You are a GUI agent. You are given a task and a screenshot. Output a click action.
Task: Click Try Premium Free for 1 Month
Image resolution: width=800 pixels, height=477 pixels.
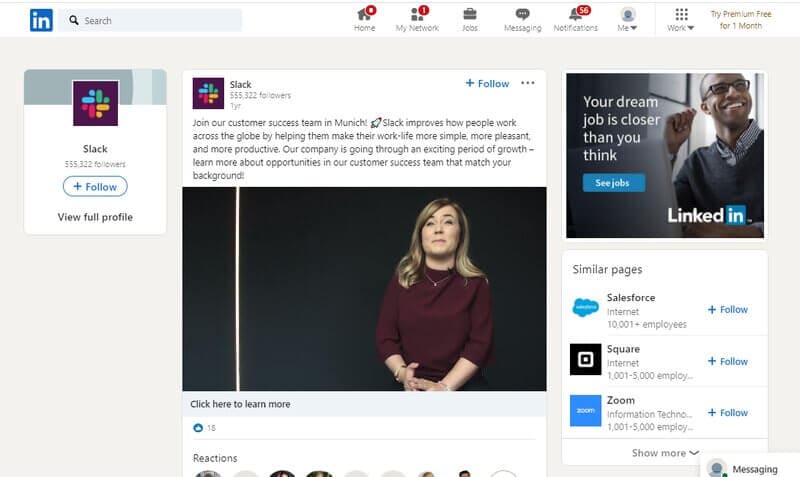tap(741, 20)
